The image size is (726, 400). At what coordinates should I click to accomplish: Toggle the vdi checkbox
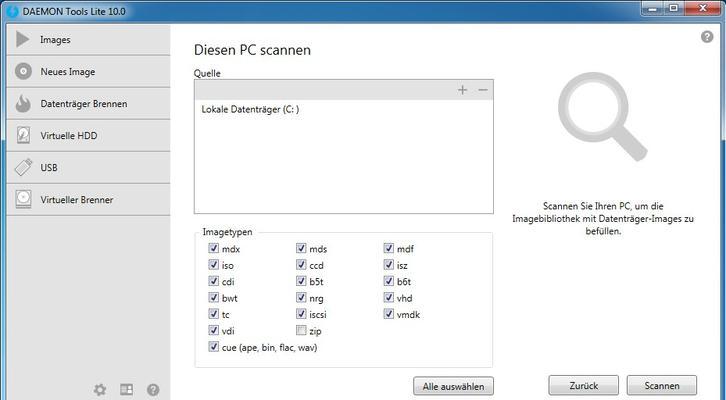(x=213, y=331)
